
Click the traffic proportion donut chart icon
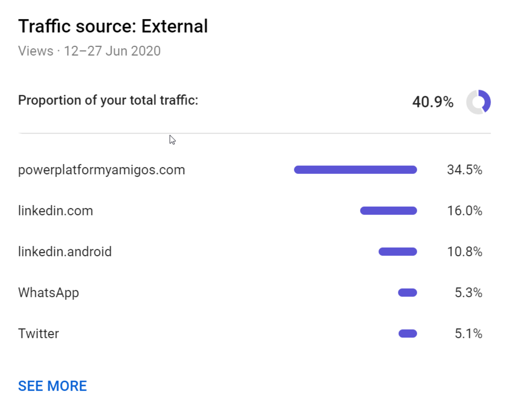point(478,102)
